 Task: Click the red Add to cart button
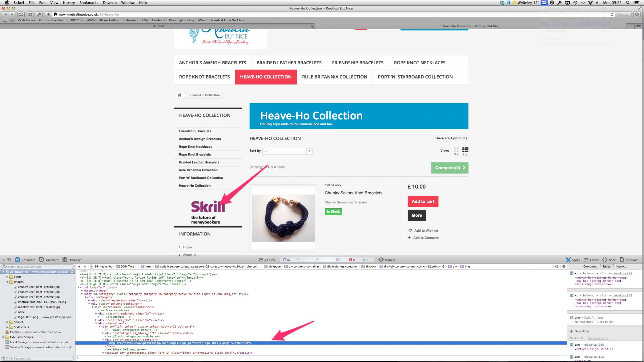tap(423, 201)
